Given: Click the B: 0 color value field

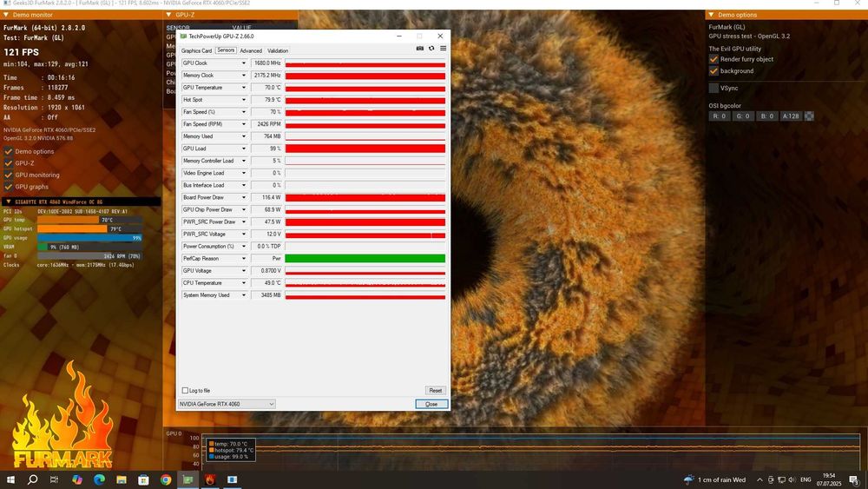Looking at the screenshot, I should pyautogui.click(x=767, y=116).
